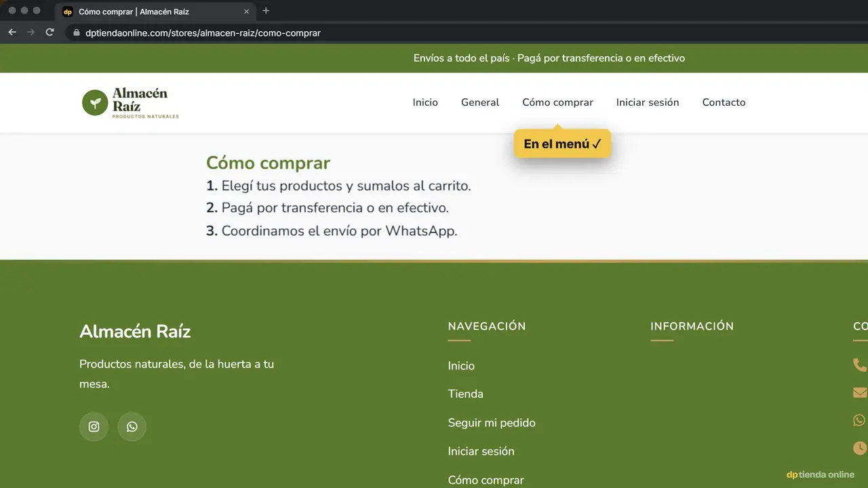Click the browser forward arrow

point(31,33)
